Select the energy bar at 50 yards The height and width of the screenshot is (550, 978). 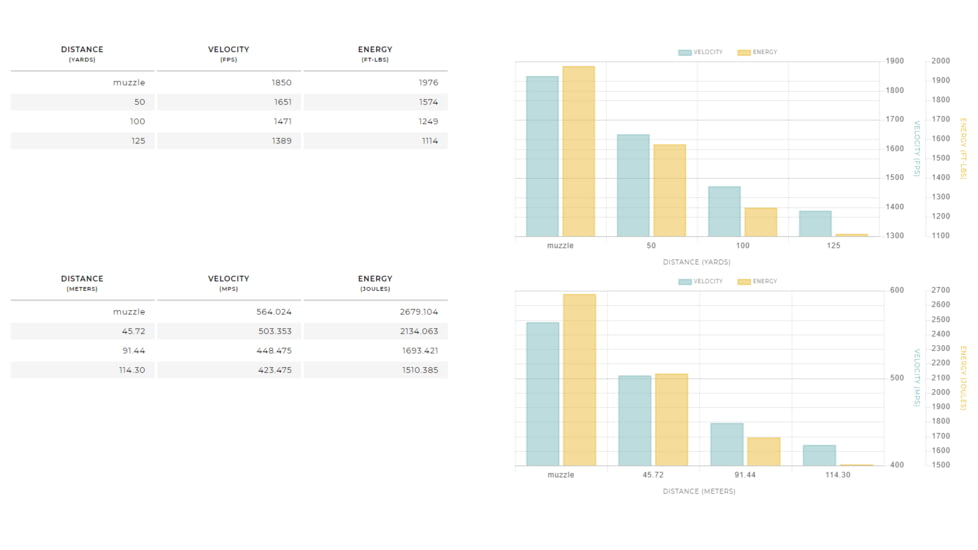(x=670, y=191)
